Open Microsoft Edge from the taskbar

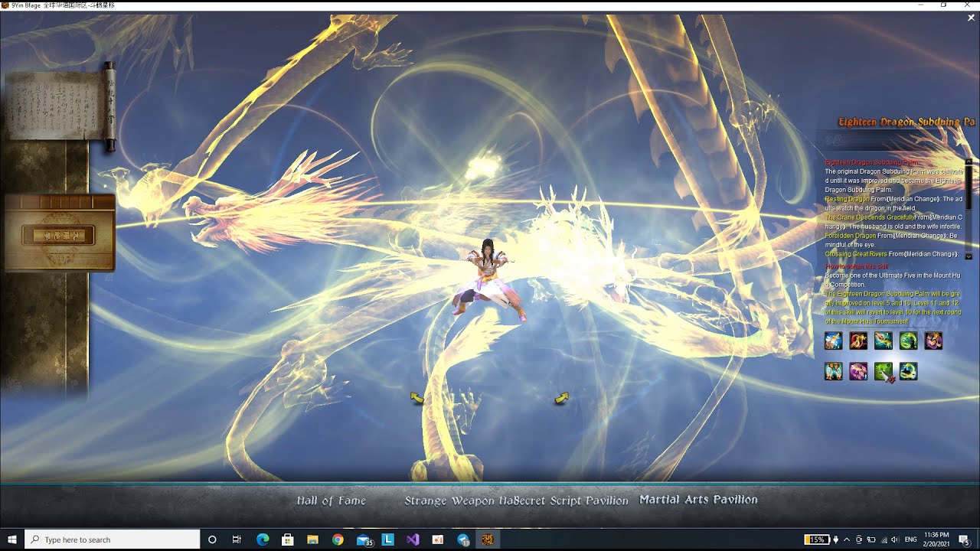tap(263, 540)
